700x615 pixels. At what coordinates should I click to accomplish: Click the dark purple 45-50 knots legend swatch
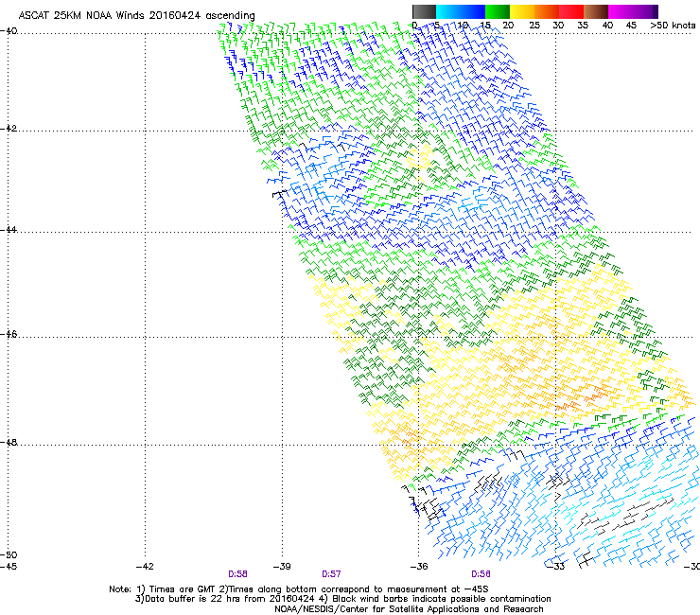point(645,11)
